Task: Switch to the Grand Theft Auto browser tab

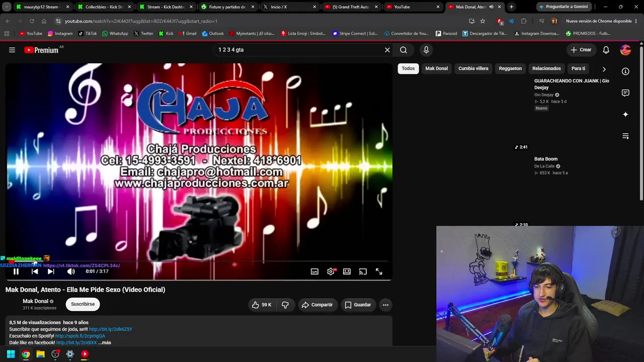Action: point(351,7)
